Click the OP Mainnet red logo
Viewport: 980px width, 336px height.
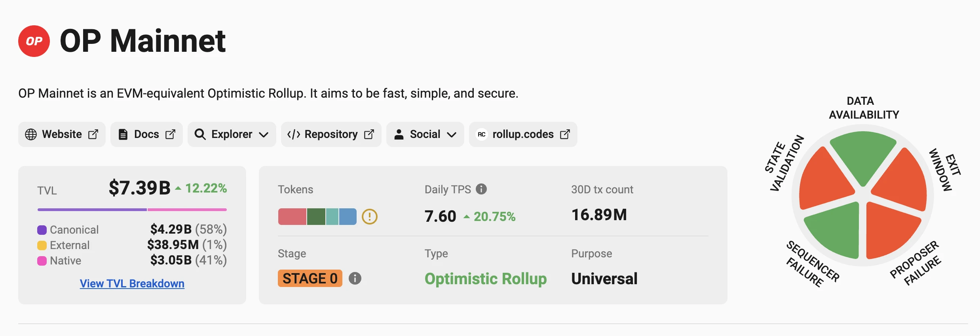pos(34,41)
